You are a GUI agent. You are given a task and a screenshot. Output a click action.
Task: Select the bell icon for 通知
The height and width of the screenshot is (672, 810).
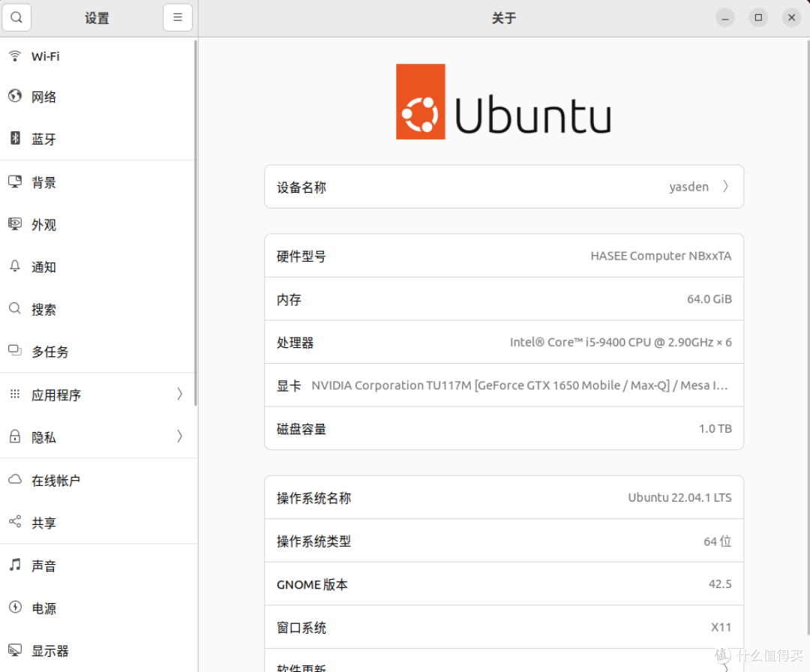point(15,266)
